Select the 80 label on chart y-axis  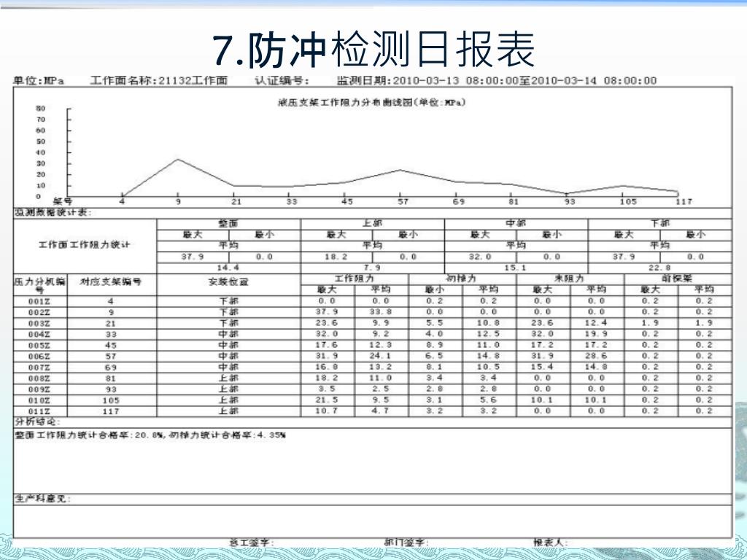(41, 108)
